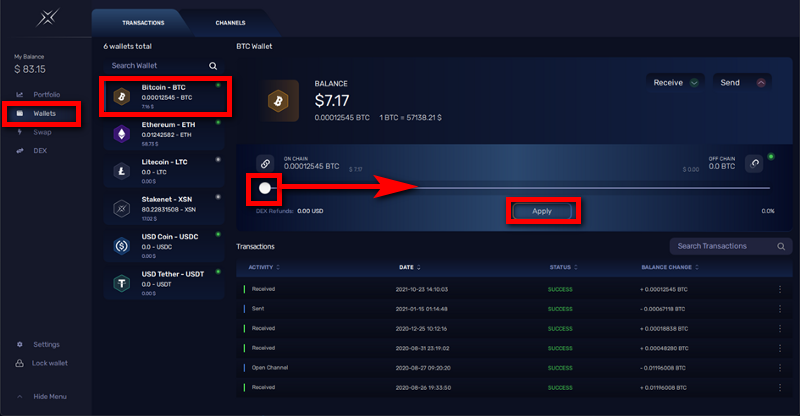
Task: Select the Bitcoin - BTC wallet
Action: pos(164,96)
